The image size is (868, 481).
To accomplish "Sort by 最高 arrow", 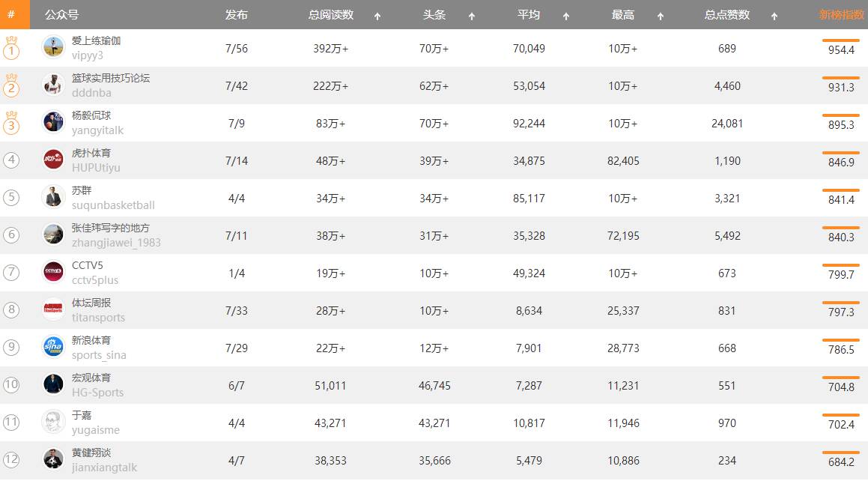I will tap(661, 16).
